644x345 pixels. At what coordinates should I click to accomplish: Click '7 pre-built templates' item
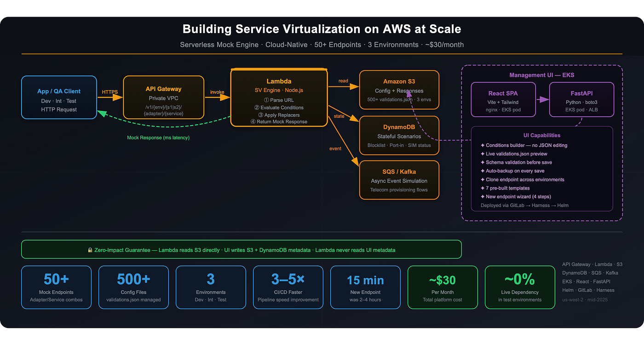[505, 188]
